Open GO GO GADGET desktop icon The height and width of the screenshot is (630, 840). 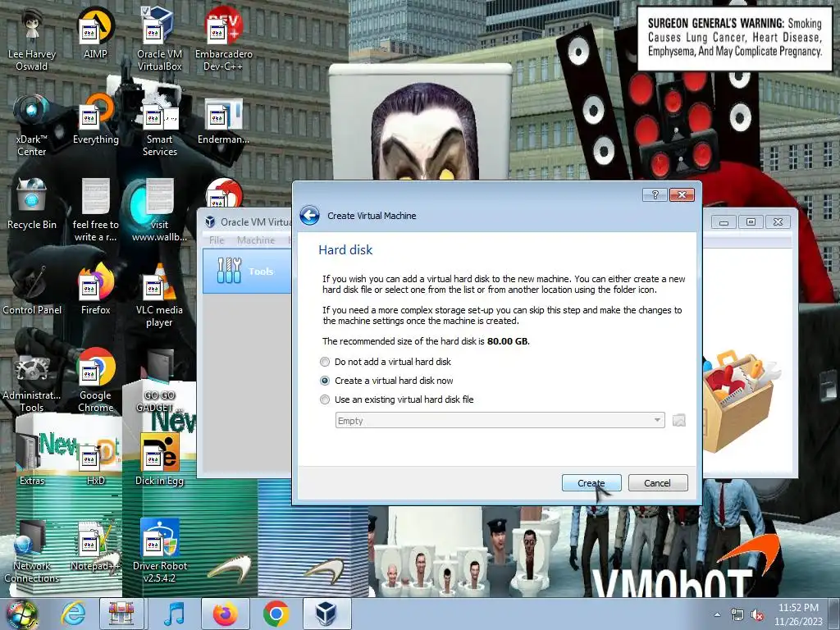click(x=160, y=381)
